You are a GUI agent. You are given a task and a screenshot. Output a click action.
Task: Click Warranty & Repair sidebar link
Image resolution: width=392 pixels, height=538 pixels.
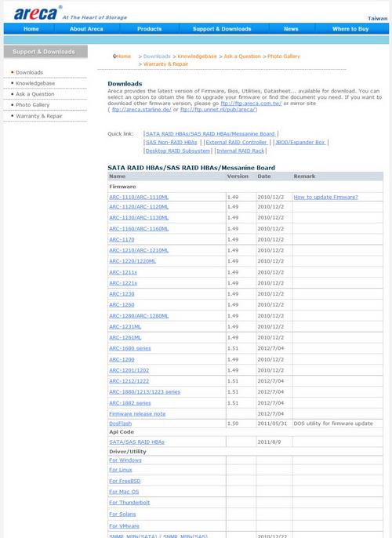coord(39,116)
